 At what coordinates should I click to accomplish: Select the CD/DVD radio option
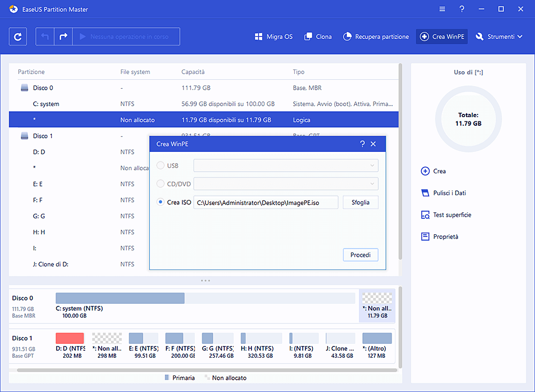(160, 184)
